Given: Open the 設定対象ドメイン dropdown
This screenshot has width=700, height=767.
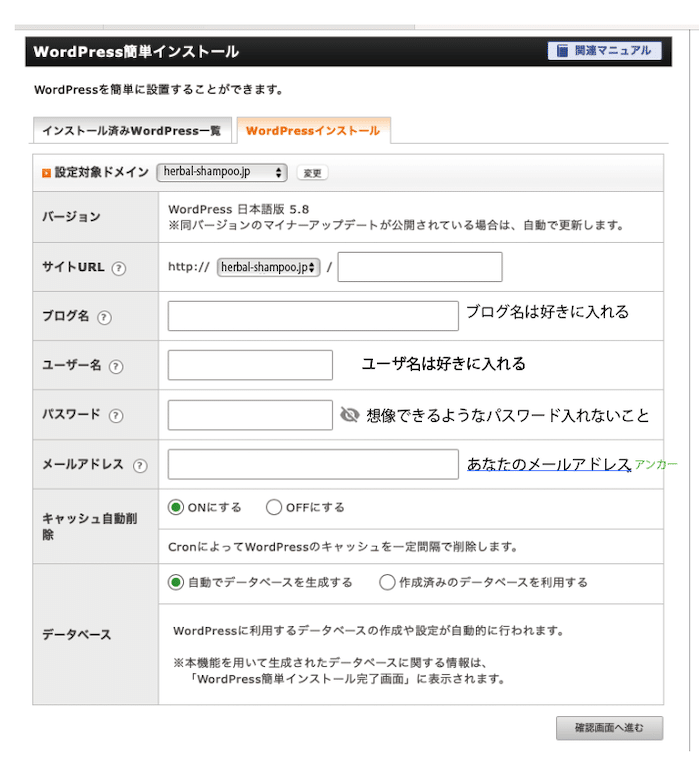Looking at the screenshot, I should point(222,172).
